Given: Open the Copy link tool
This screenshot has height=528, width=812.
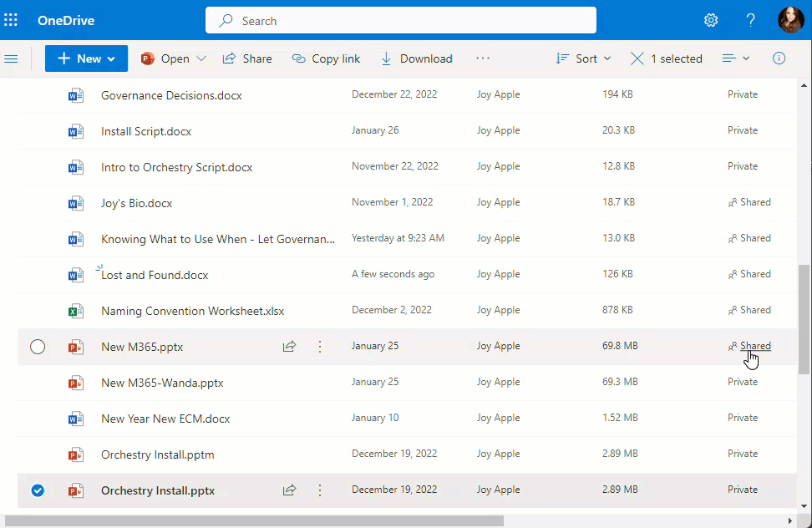Looking at the screenshot, I should click(326, 58).
